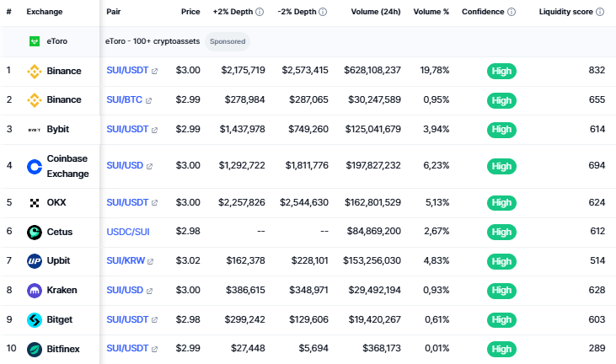
Task: Open info icon next to Confidence
Action: click(512, 12)
